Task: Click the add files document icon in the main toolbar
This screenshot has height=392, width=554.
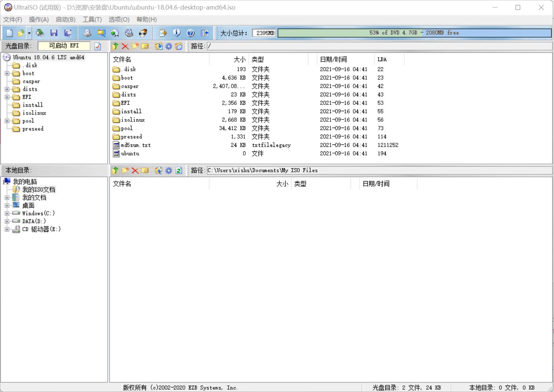Action: point(163,33)
